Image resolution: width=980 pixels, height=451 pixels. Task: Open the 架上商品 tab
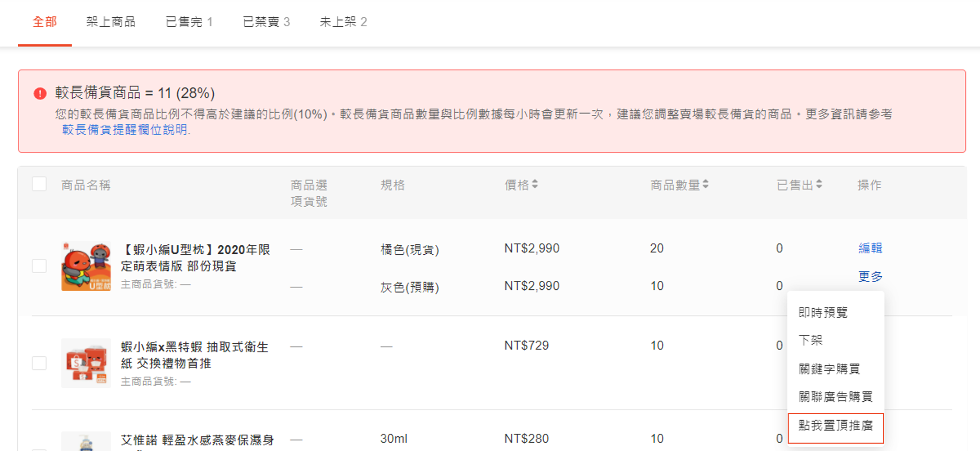click(111, 22)
